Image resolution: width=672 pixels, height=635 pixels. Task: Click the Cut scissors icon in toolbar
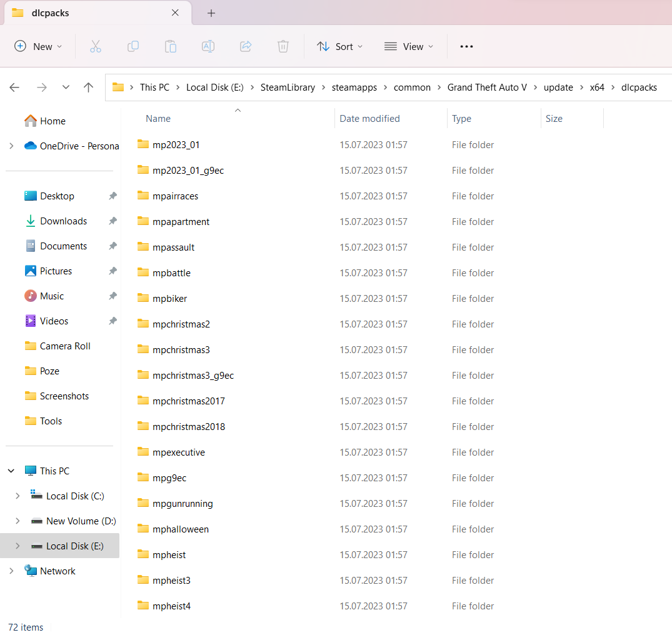(x=96, y=46)
